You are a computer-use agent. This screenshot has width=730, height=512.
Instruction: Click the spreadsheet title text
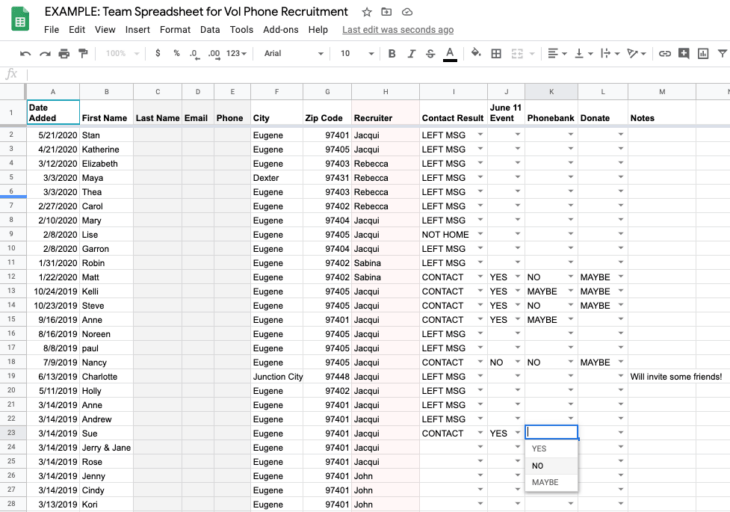click(x=196, y=12)
